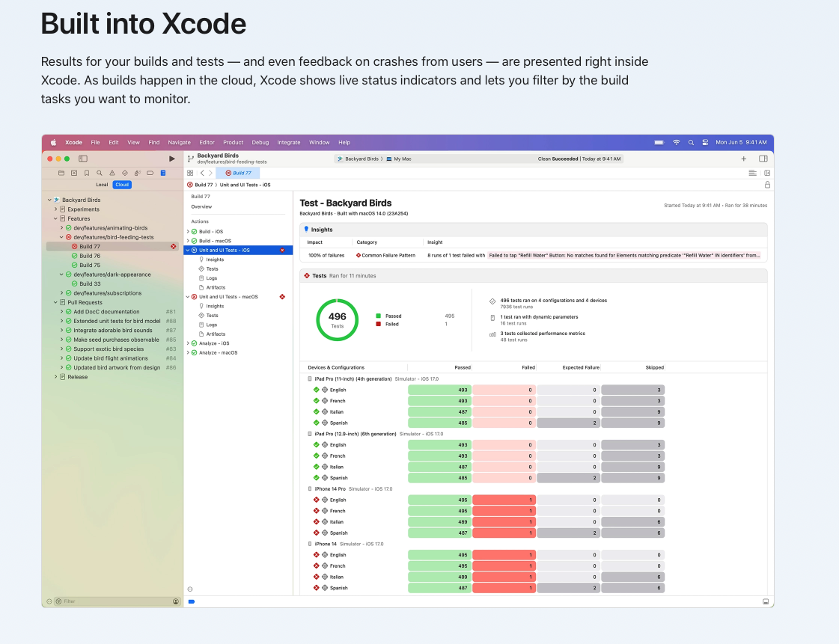The height and width of the screenshot is (644, 839).
Task: Open the Find navigator magnifier icon
Action: (99, 173)
